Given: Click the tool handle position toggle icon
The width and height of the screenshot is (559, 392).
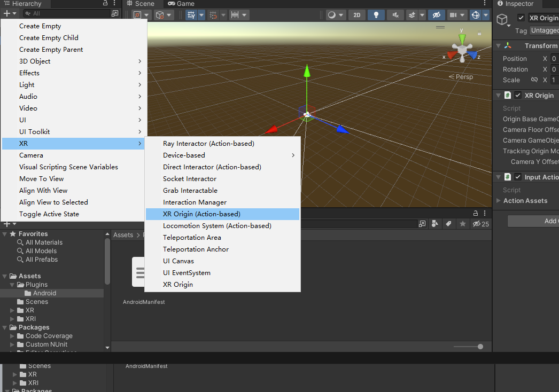Looking at the screenshot, I should (x=137, y=15).
